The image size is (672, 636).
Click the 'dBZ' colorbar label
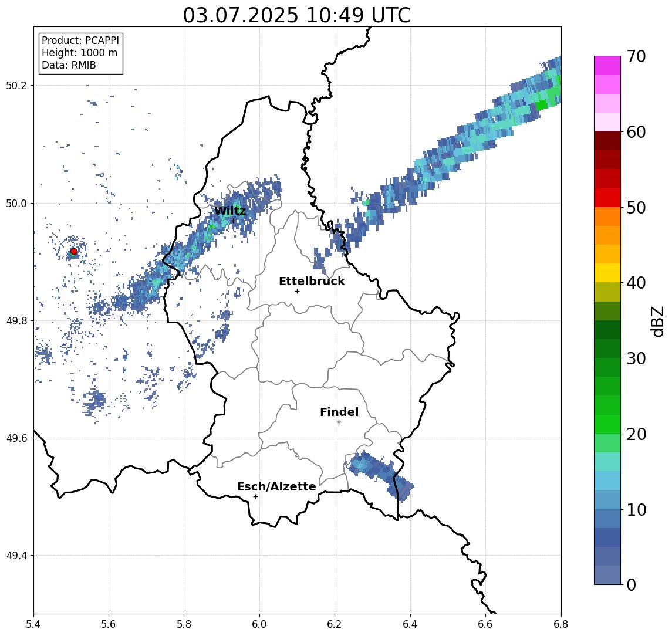click(x=657, y=322)
